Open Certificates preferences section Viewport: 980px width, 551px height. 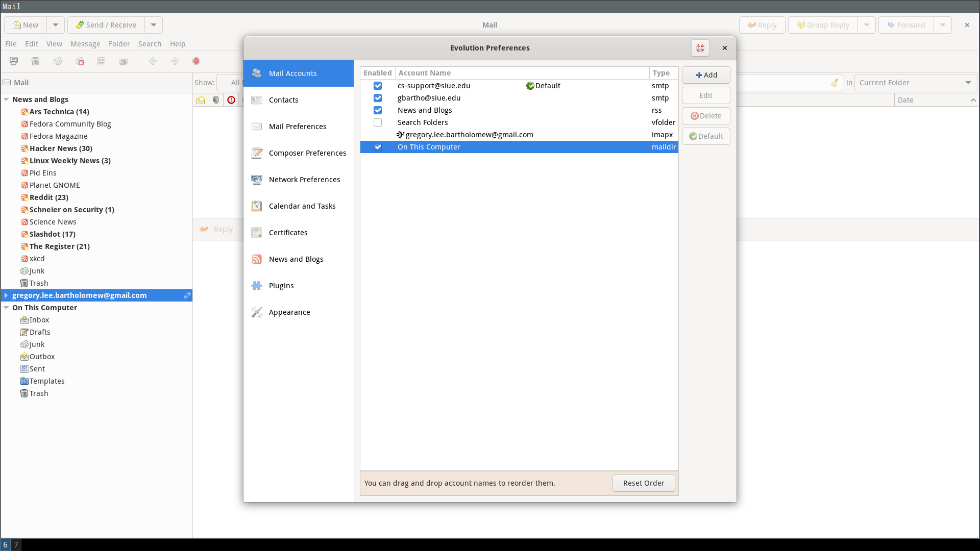click(x=288, y=233)
